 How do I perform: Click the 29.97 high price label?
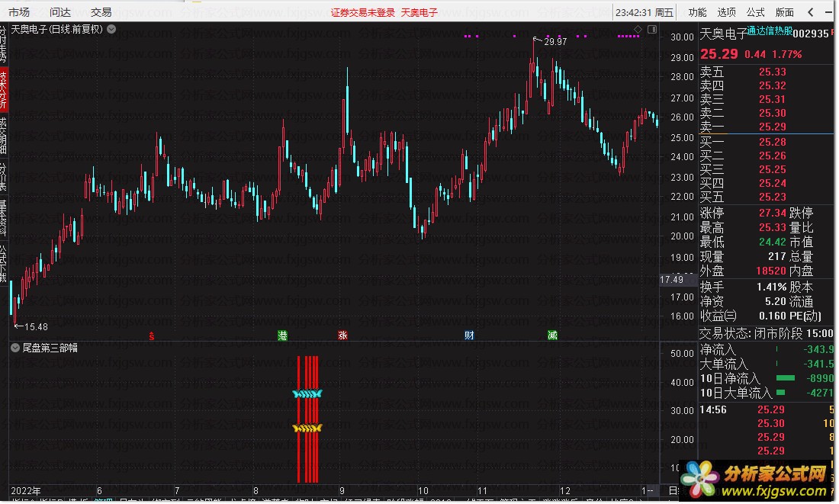[x=555, y=42]
